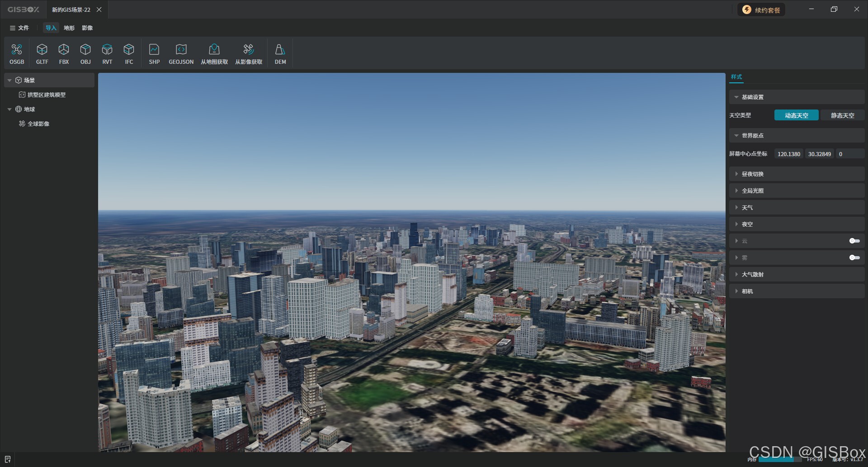The height and width of the screenshot is (467, 868).
Task: Click inside the 3D city viewport
Action: 412,262
